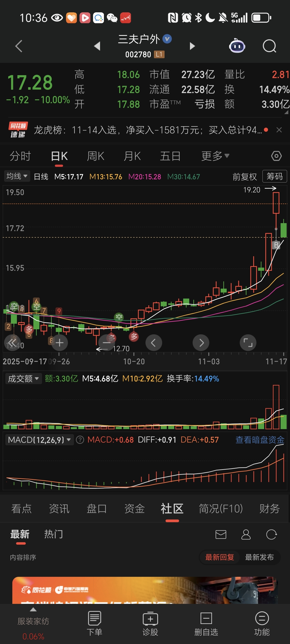Open MACD(12,26,9) indicator dropdown
This screenshot has width=290, height=644.
click(x=39, y=440)
